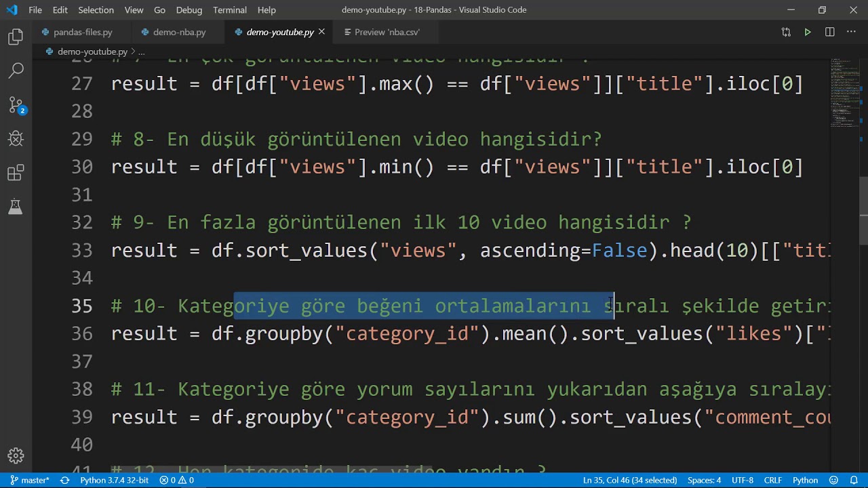The image size is (868, 488).
Task: Close the demo-youtube.py tab
Action: (x=321, y=32)
